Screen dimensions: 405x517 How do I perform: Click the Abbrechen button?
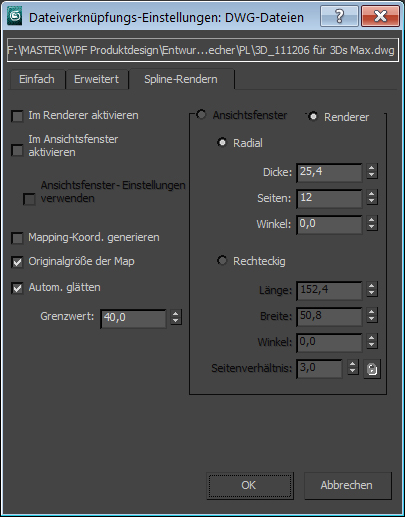[347, 485]
